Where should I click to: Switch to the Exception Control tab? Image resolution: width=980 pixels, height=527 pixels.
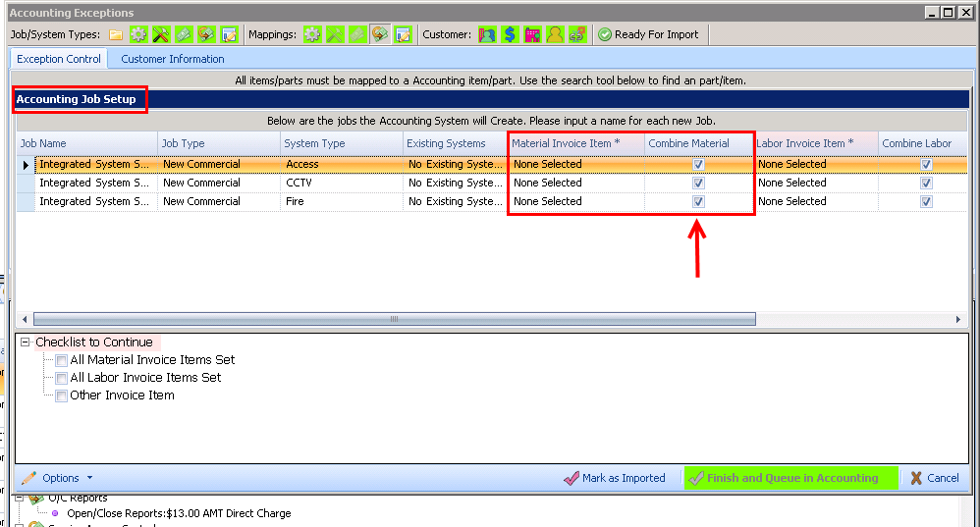coord(59,59)
